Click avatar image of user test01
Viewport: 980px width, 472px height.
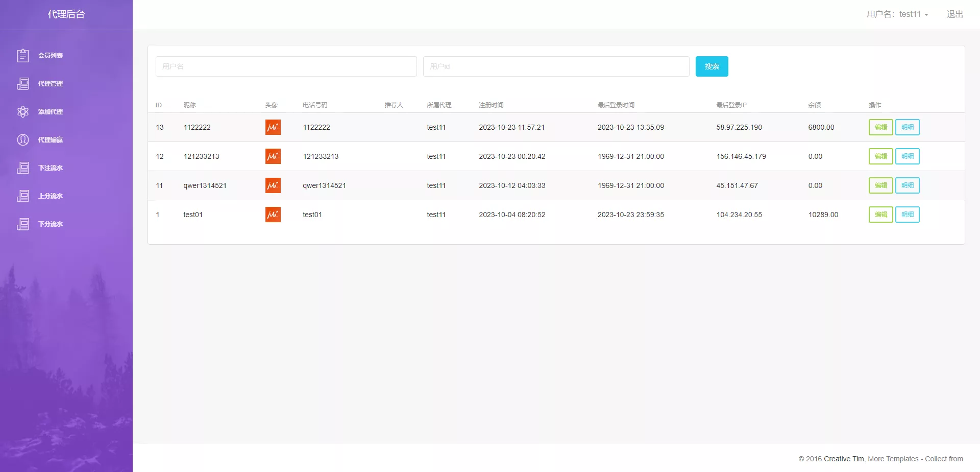[273, 215]
